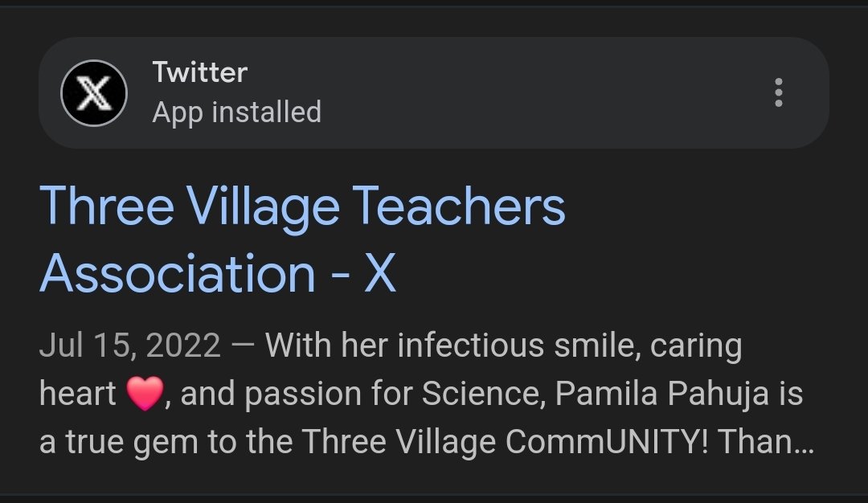Click the word "Teachers" in the title
The width and height of the screenshot is (868, 503).
click(461, 206)
